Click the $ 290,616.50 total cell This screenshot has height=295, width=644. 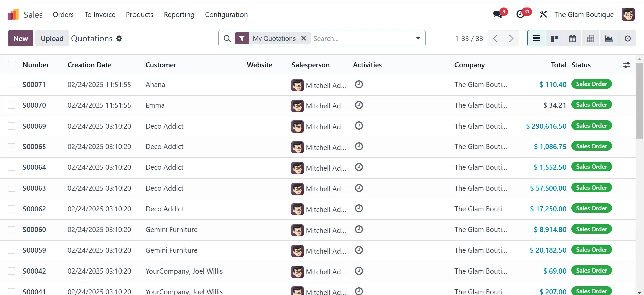pos(546,126)
